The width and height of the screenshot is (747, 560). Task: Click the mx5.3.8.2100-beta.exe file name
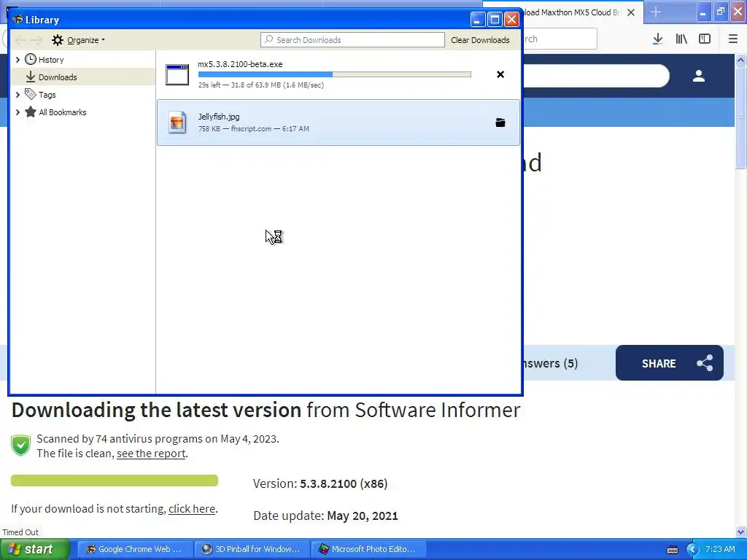pyautogui.click(x=240, y=64)
